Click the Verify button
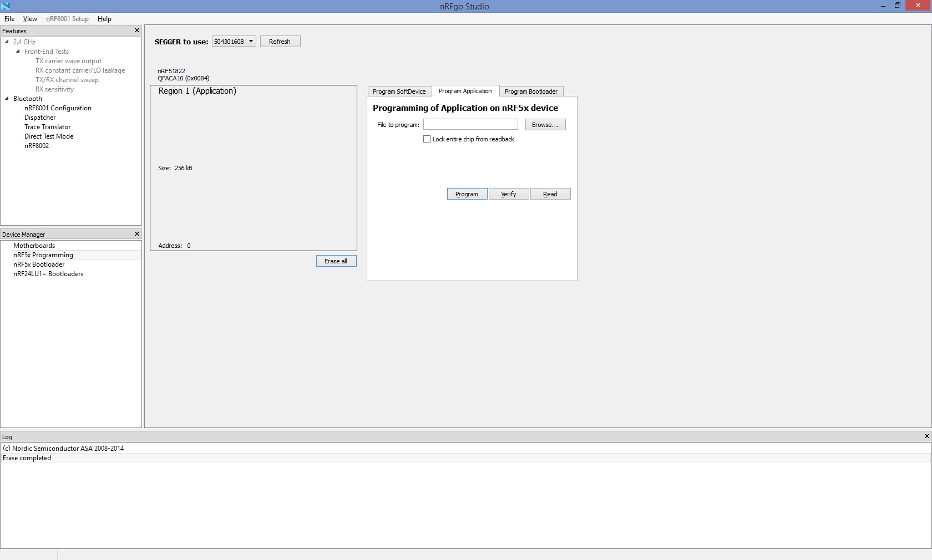This screenshot has height=560, width=932. pyautogui.click(x=509, y=194)
